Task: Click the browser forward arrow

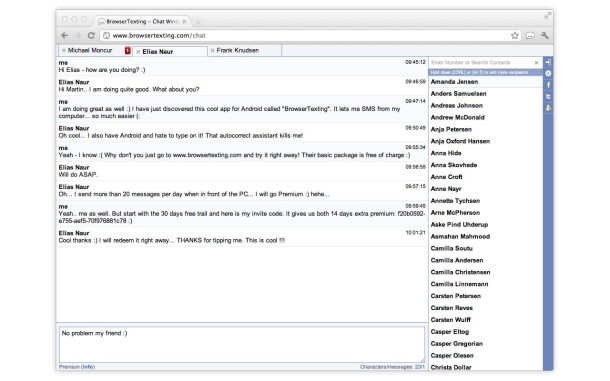Action: (x=78, y=35)
